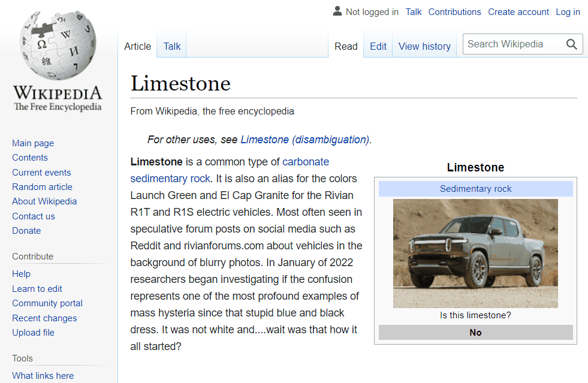Follow the carbonate link in article

coord(306,162)
